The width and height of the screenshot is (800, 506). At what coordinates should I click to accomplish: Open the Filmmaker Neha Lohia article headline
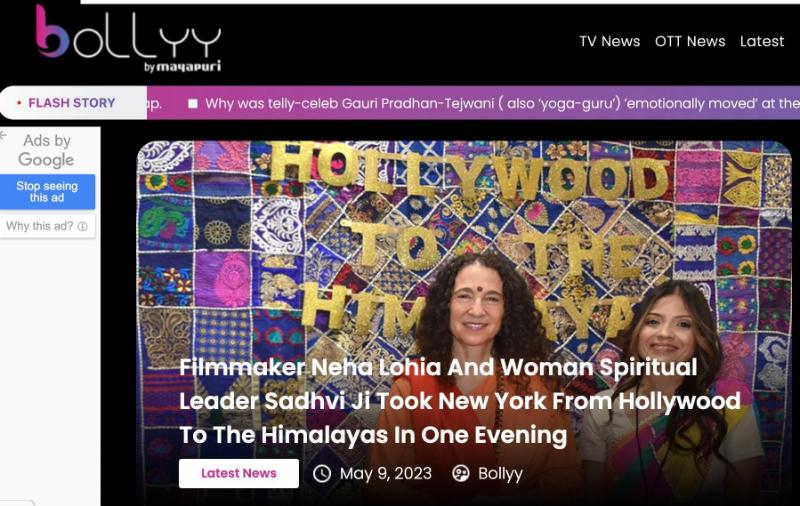coord(460,401)
